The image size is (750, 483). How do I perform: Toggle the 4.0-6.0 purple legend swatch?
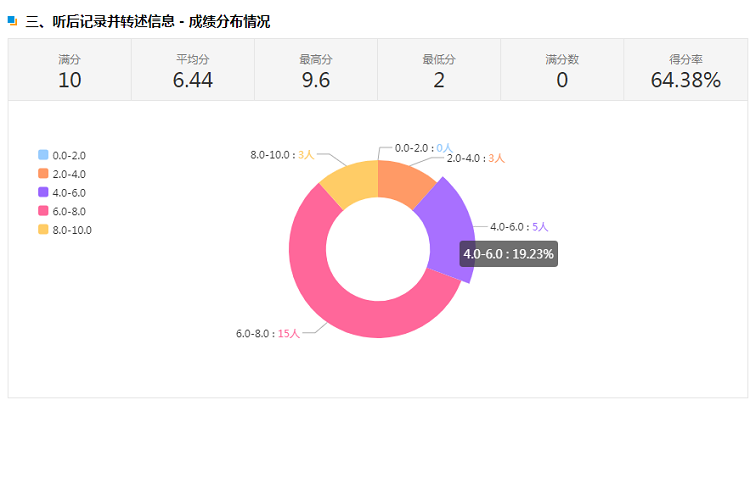43,192
